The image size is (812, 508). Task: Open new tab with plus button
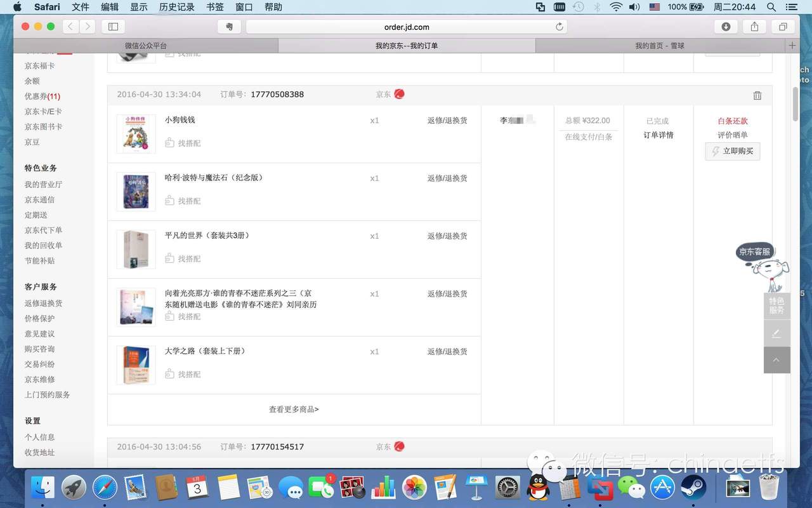(792, 46)
